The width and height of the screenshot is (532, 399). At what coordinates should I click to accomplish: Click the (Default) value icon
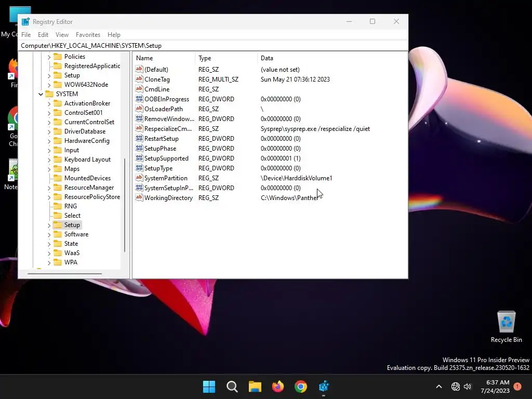[139, 69]
